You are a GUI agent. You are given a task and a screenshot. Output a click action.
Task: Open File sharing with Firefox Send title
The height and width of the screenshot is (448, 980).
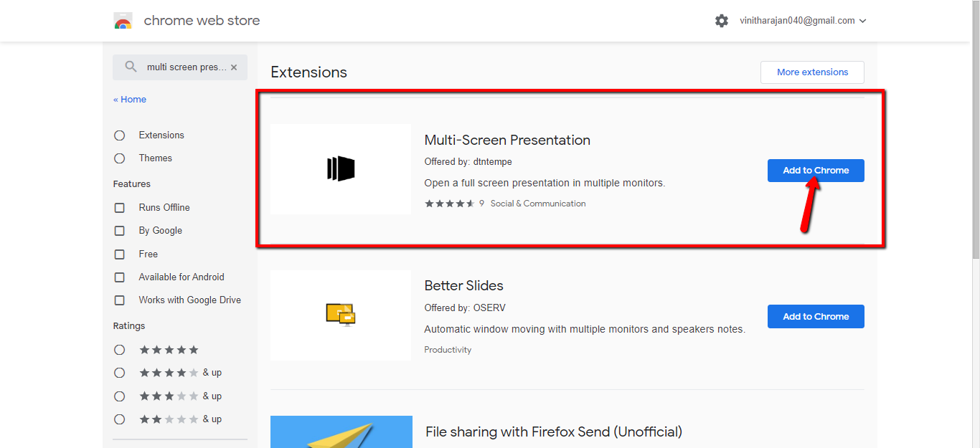tap(554, 432)
